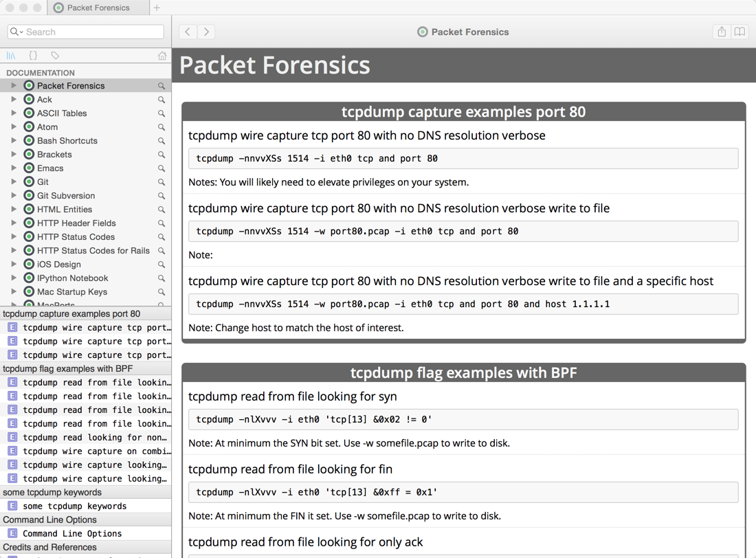
Task: Switch to the Packet Forensics tab
Action: pyautogui.click(x=98, y=8)
